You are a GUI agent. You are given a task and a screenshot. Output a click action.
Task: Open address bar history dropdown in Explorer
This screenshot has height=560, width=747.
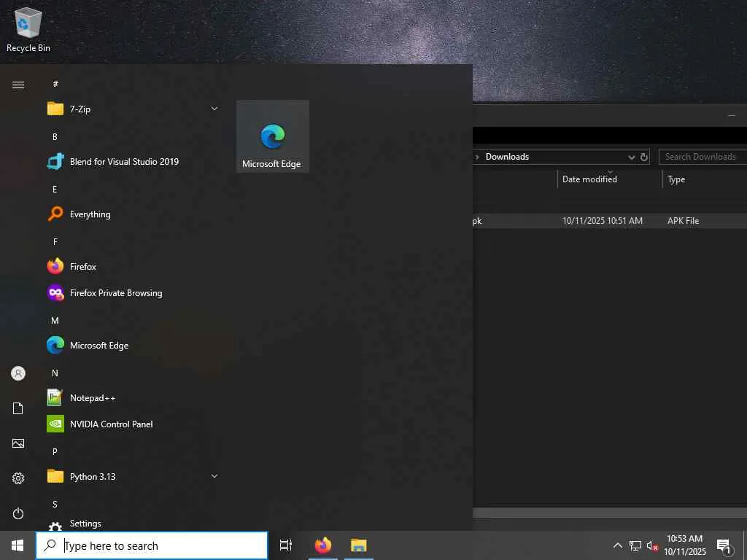[632, 157]
